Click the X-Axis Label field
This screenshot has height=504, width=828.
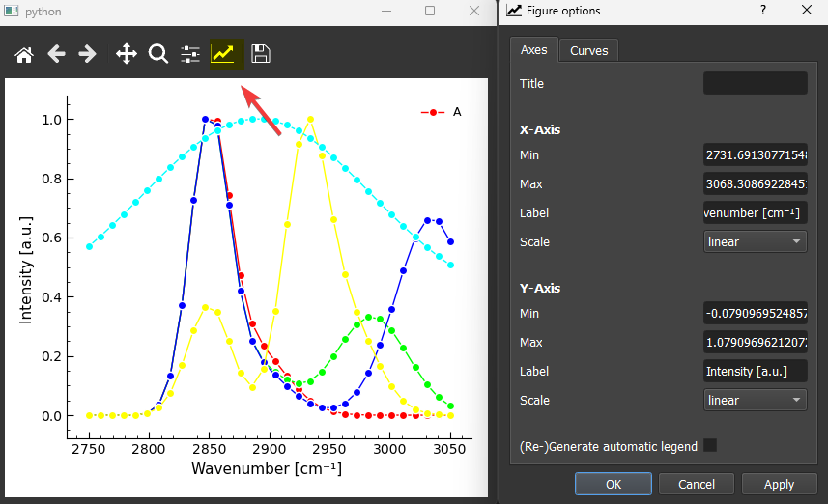point(756,213)
